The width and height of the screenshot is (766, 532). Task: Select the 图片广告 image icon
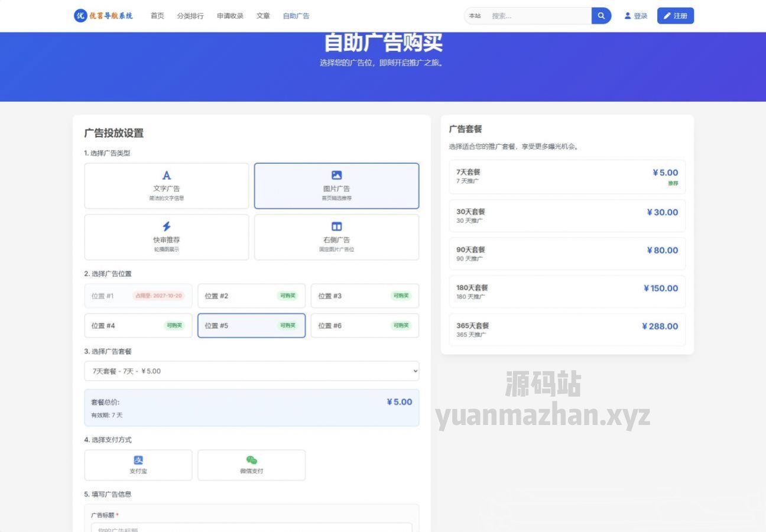tap(336, 175)
